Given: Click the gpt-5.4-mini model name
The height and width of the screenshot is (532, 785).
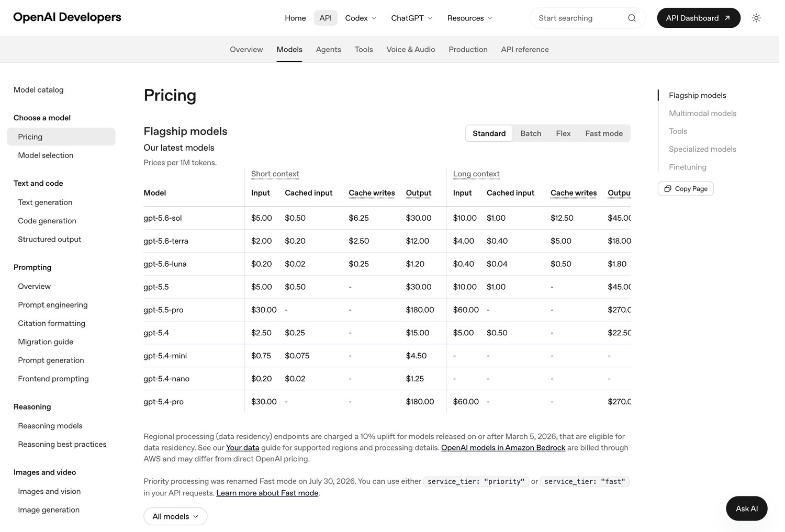Looking at the screenshot, I should pyautogui.click(x=165, y=356).
